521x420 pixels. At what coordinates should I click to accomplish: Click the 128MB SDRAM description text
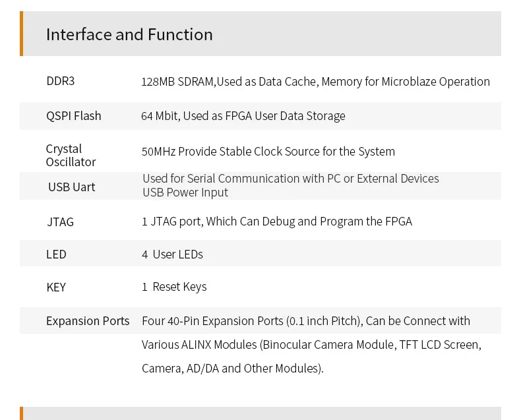(315, 82)
